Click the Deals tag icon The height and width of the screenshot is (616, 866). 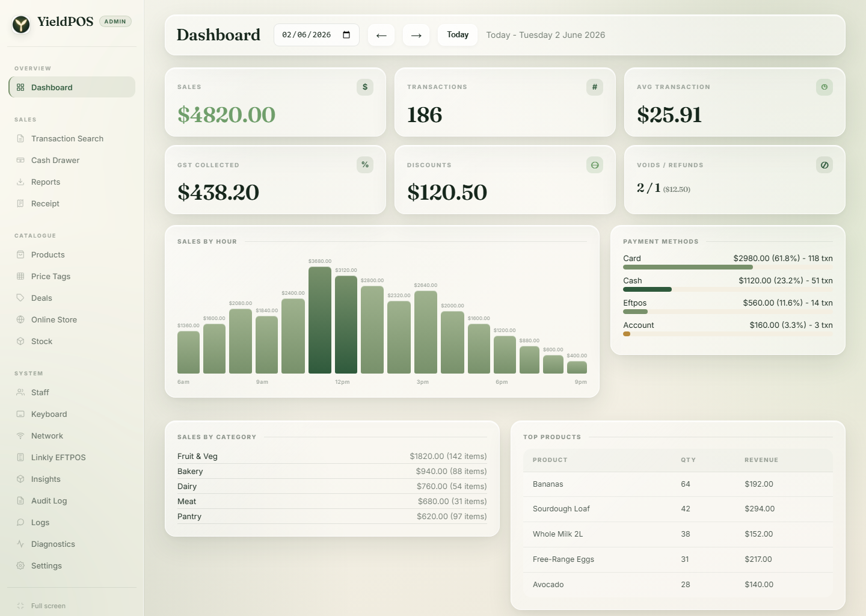pyautogui.click(x=20, y=298)
